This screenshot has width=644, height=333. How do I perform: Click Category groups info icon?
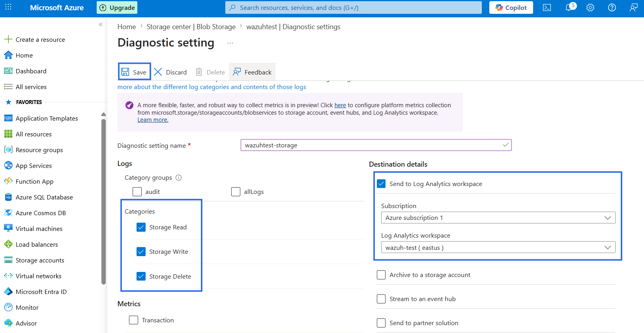click(178, 178)
